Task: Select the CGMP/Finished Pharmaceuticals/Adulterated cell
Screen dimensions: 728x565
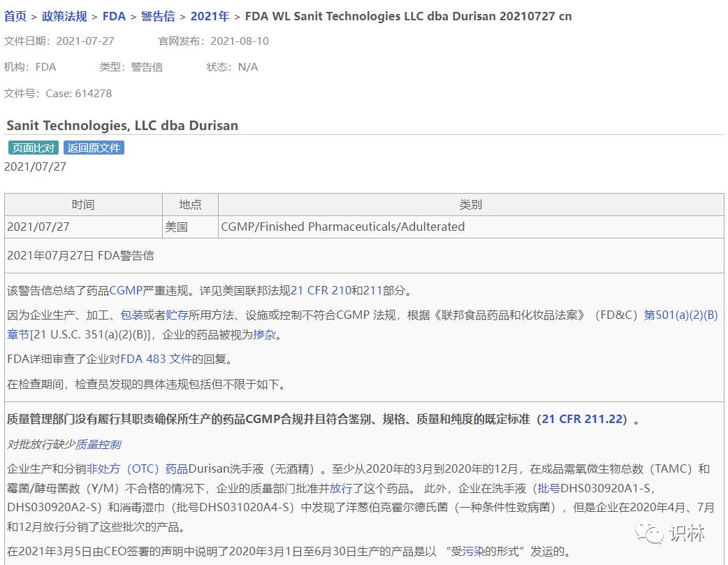Action: (471, 227)
